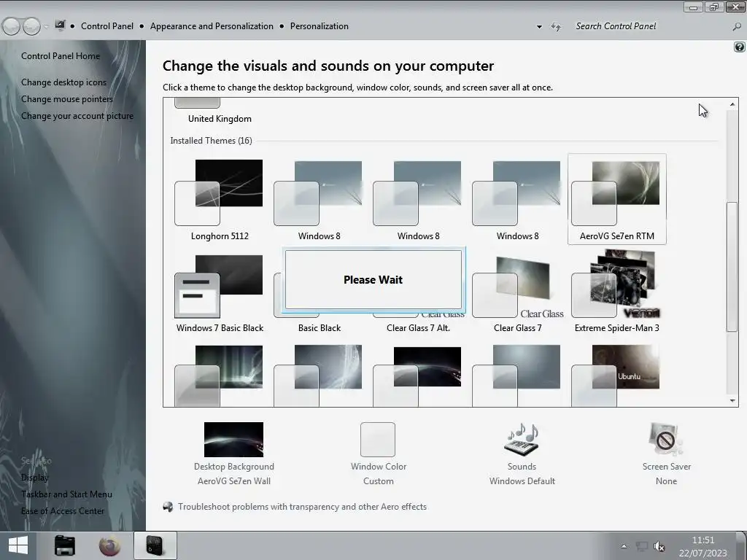Select the third Windows 8 theme
The width and height of the screenshot is (747, 560).
[x=517, y=200]
